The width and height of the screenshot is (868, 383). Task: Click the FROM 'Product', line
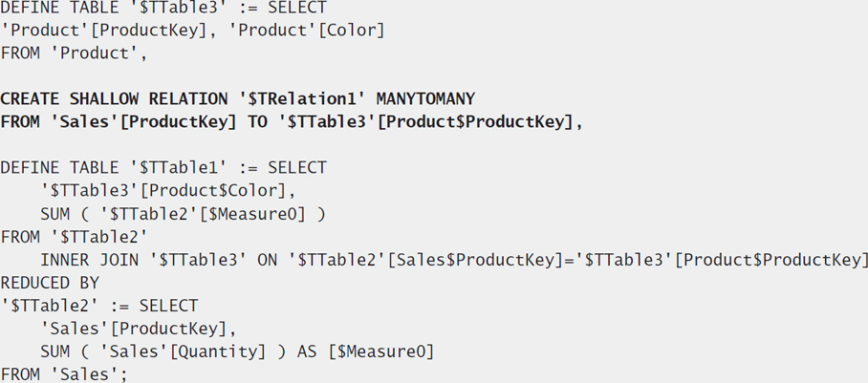coord(74,53)
